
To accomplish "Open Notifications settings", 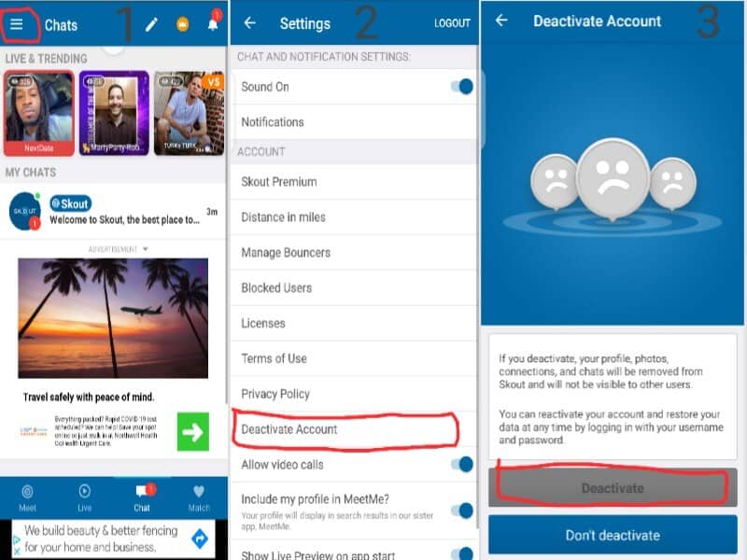I will click(355, 122).
